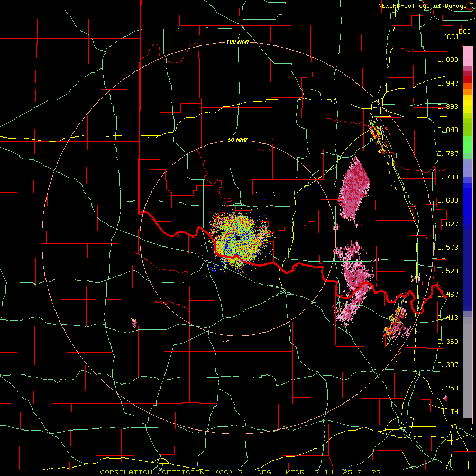476x476 pixels.
Task: Click the black radar site dot in the clutter
Action: click(x=238, y=238)
